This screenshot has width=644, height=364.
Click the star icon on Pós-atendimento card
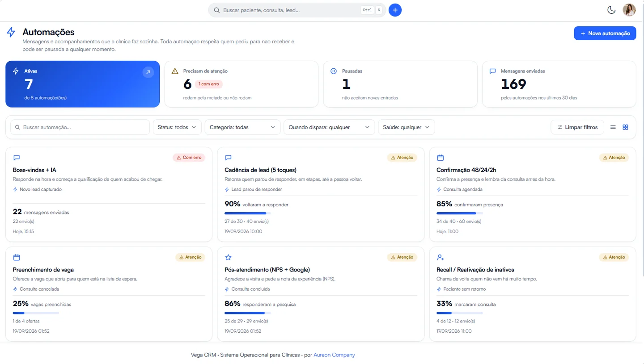228,257
